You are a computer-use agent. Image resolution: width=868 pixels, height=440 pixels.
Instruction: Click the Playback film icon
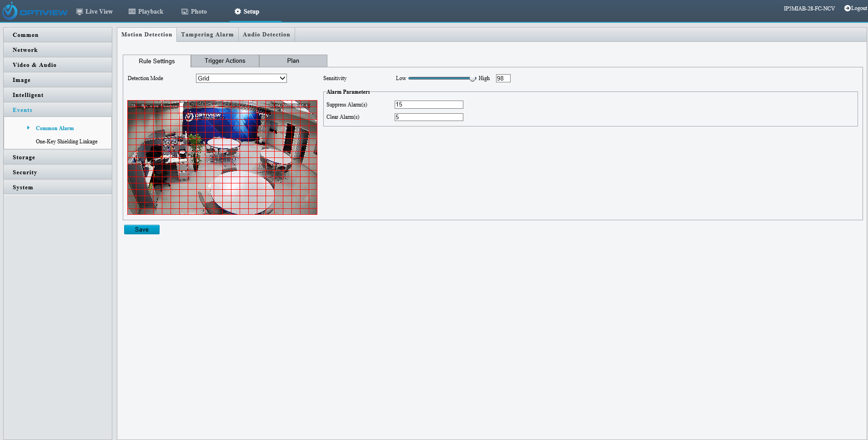tap(132, 12)
